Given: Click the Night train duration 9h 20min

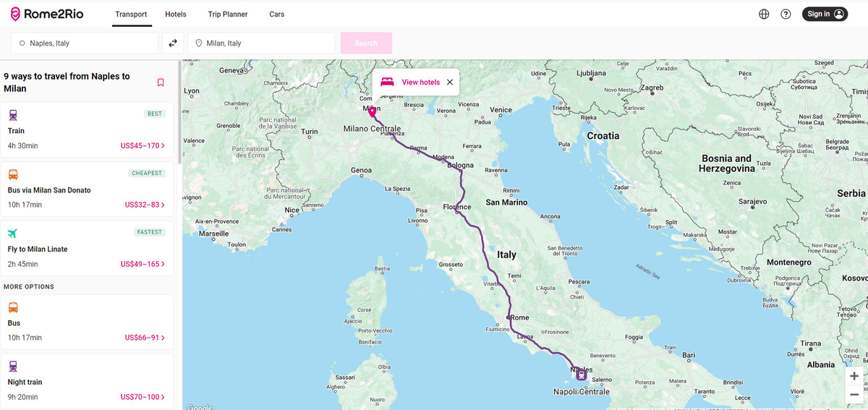Looking at the screenshot, I should pos(23,397).
